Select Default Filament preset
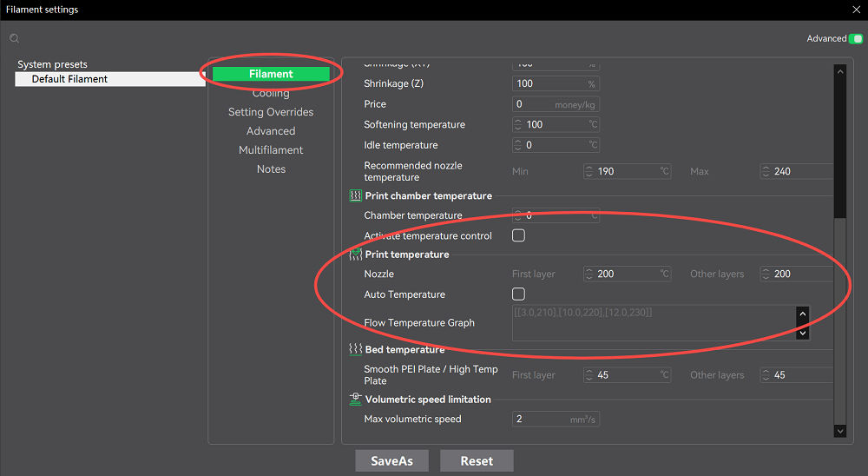The width and height of the screenshot is (868, 476). pos(70,79)
